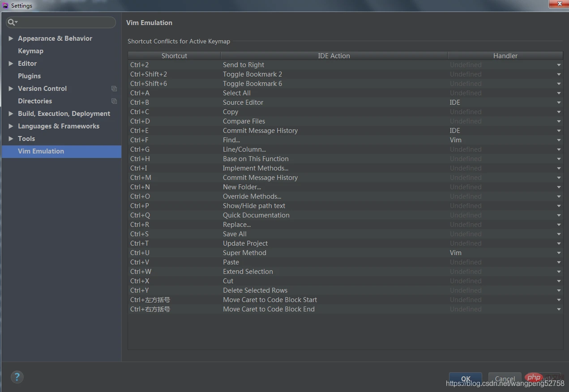This screenshot has height=392, width=569.
Task: Click the Settings window app icon
Action: click(5, 6)
